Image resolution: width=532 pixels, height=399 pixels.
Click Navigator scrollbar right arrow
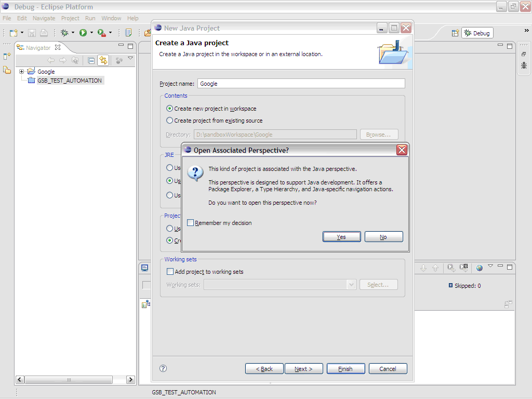(x=130, y=379)
